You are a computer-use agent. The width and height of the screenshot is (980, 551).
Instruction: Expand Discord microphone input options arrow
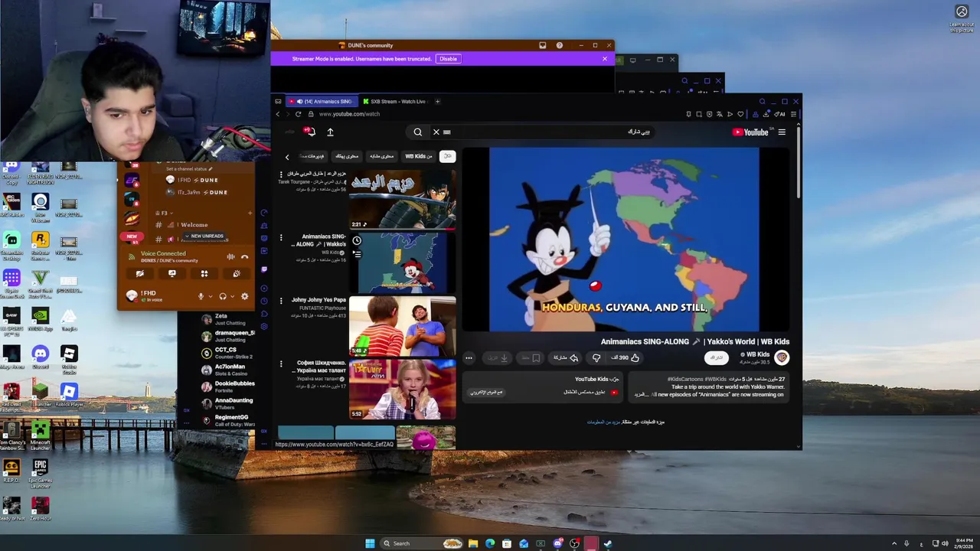pyautogui.click(x=211, y=296)
